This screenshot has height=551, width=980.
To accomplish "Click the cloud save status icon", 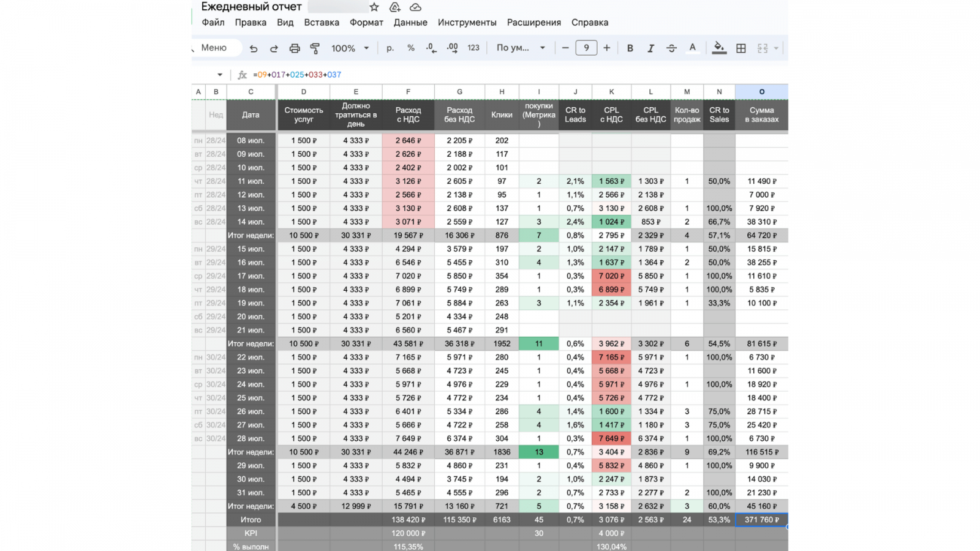I will (415, 7).
